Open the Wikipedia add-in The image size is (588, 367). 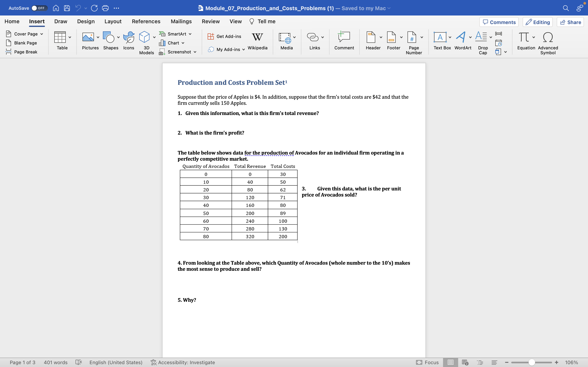click(x=257, y=42)
